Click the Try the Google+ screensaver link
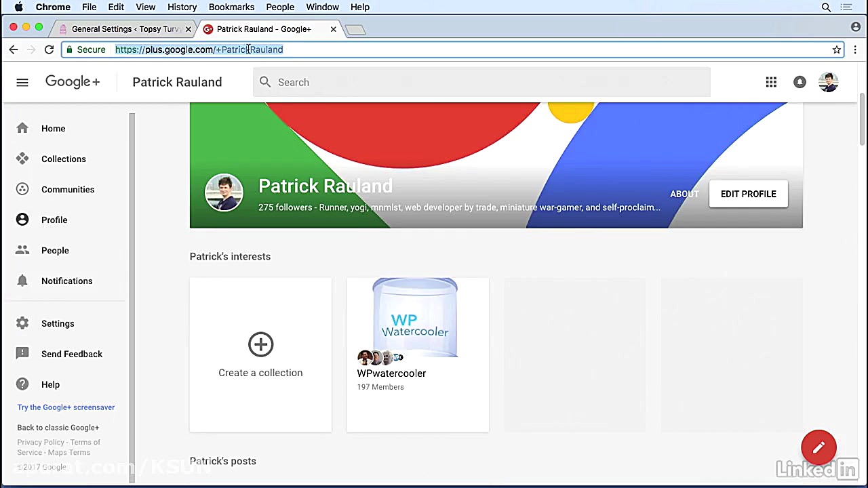The height and width of the screenshot is (488, 868). 66,407
